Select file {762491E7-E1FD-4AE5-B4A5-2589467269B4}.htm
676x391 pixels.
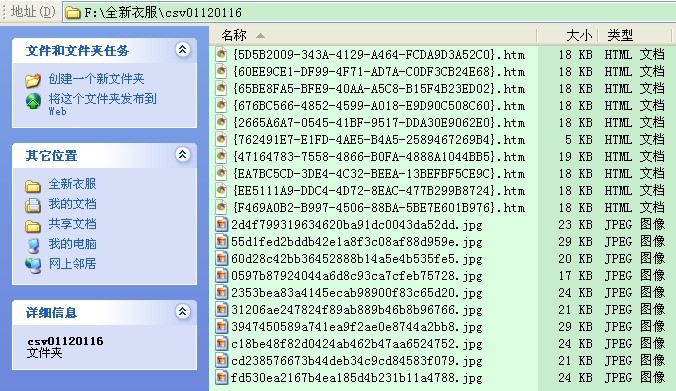pyautogui.click(x=370, y=140)
